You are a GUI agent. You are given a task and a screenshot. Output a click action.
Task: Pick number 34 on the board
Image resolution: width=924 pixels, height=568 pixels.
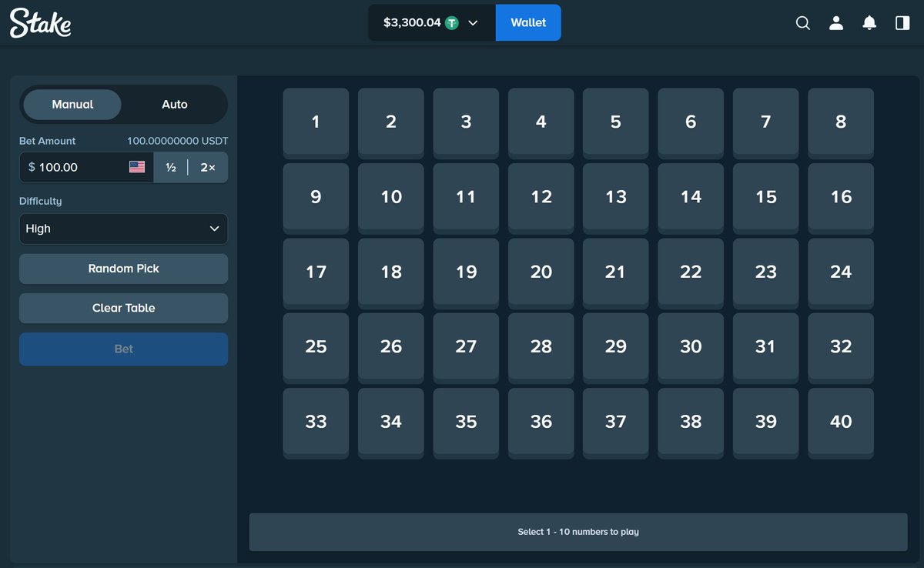coord(391,423)
